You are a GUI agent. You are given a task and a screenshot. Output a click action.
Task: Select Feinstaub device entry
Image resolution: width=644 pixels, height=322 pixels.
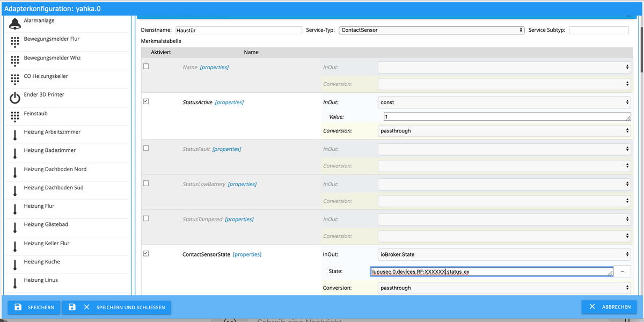coord(68,116)
